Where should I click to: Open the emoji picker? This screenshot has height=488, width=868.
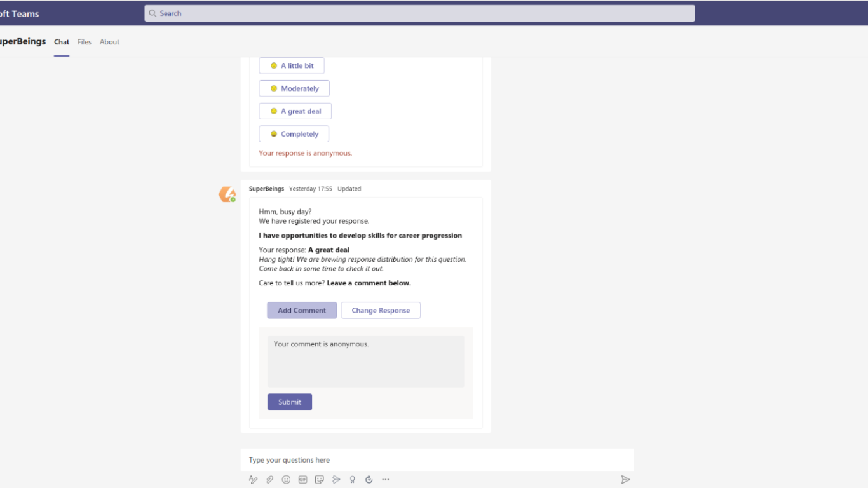point(286,480)
